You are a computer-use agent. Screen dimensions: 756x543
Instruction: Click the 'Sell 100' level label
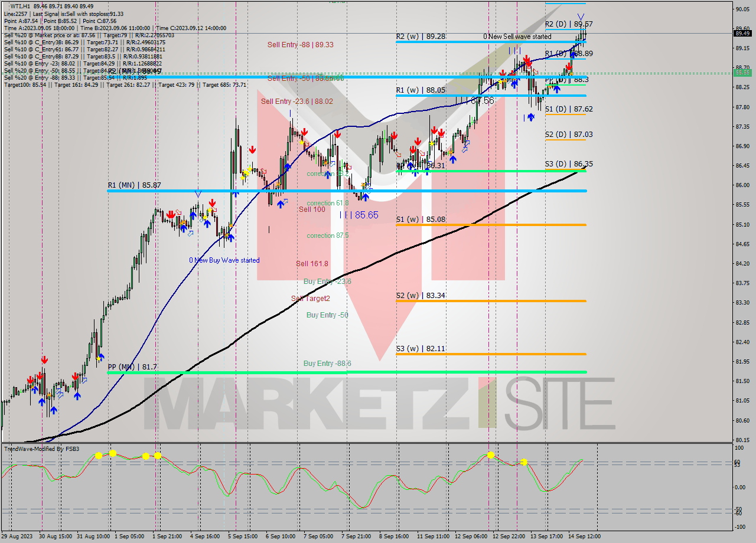tap(312, 210)
